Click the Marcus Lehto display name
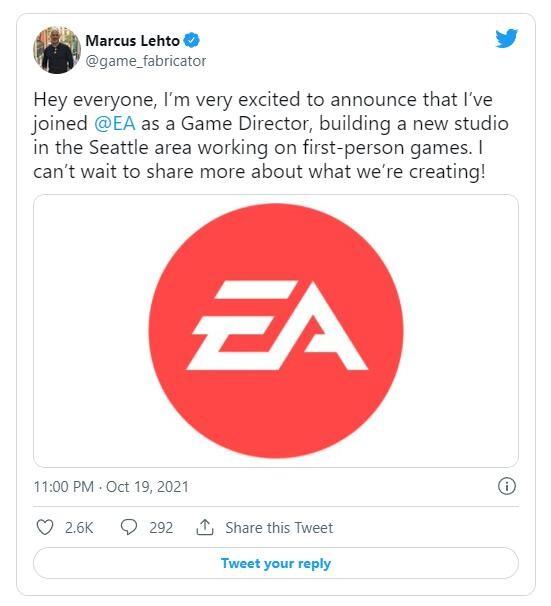The height and width of the screenshot is (606, 551). point(133,41)
